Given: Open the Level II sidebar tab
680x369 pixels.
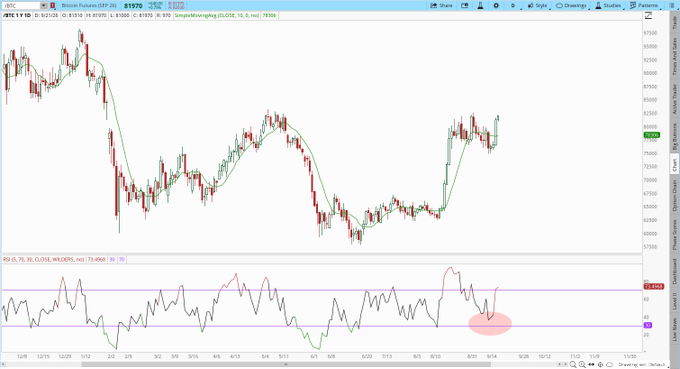Looking at the screenshot, I should (x=674, y=300).
